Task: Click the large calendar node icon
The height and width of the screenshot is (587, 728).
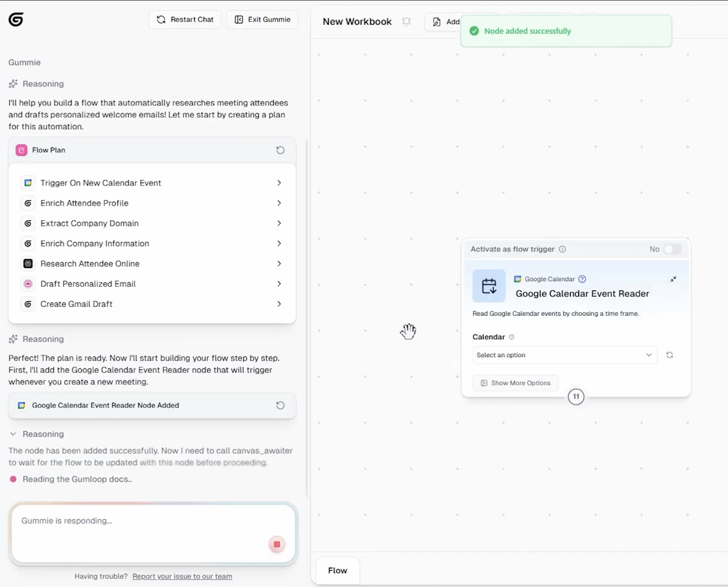Action: (x=489, y=286)
